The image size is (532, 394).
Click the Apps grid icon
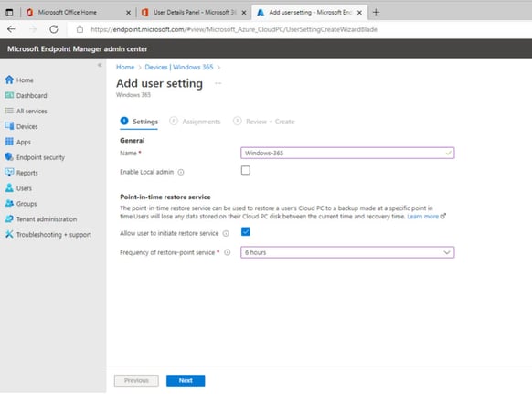(x=9, y=142)
